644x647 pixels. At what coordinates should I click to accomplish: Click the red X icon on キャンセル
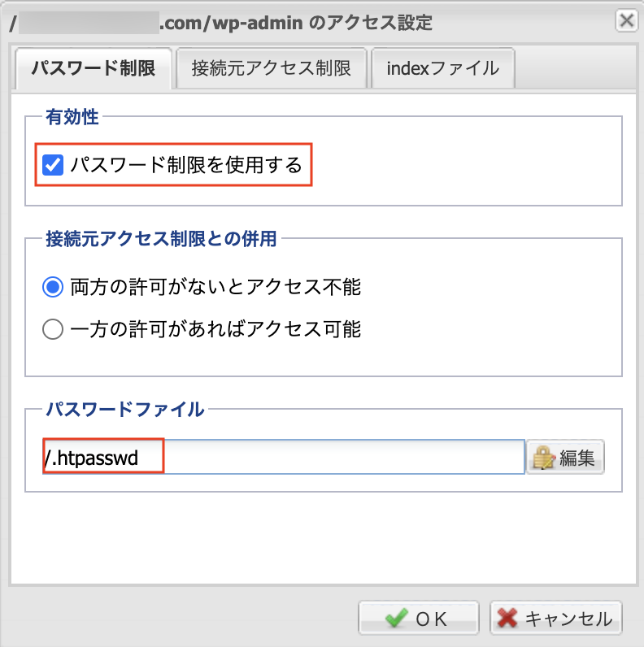pos(507,619)
